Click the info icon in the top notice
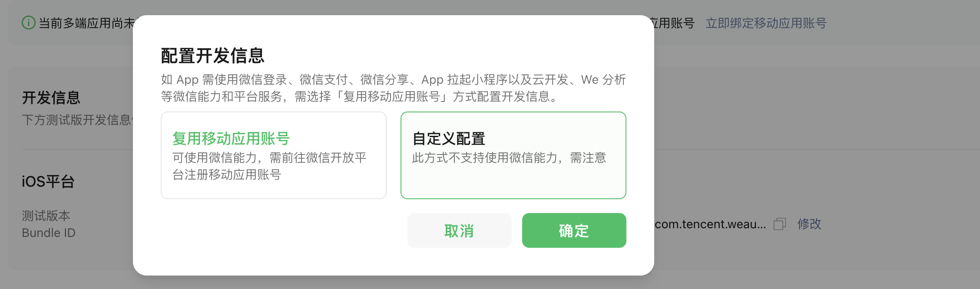Image resolution: width=980 pixels, height=289 pixels. pos(29,23)
